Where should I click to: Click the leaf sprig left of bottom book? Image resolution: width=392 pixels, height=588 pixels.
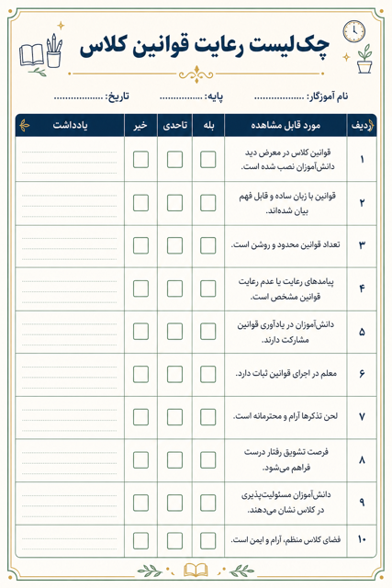[150, 571]
